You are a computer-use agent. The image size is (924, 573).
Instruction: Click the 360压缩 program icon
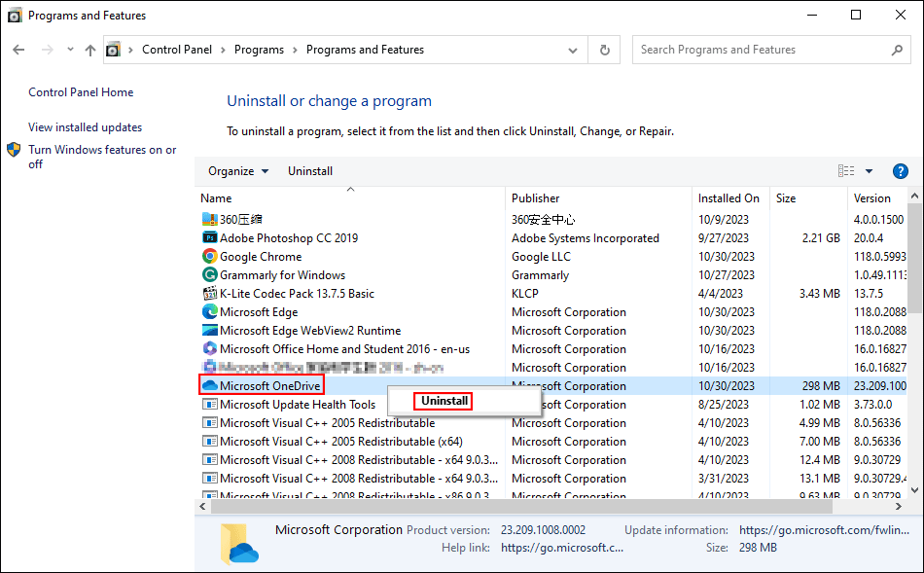pos(210,219)
